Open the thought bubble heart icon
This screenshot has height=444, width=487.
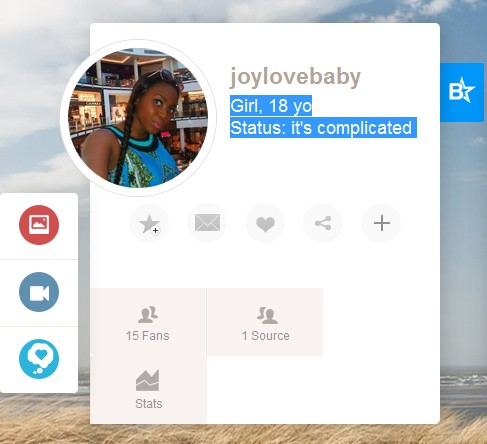[39, 359]
